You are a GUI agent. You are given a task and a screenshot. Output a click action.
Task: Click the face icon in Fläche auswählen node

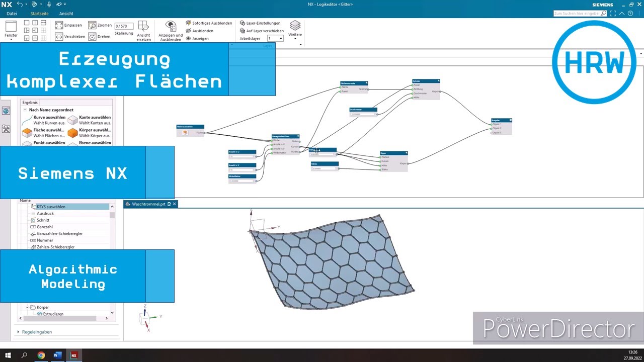(x=185, y=133)
